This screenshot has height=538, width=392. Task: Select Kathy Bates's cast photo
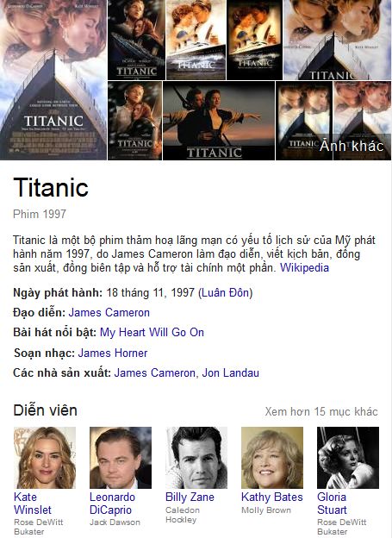tap(272, 458)
